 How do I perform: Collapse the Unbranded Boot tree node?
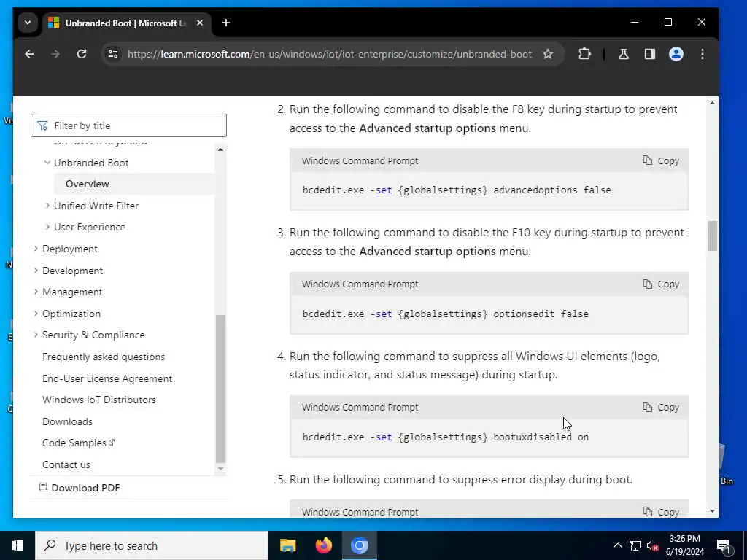tap(47, 163)
